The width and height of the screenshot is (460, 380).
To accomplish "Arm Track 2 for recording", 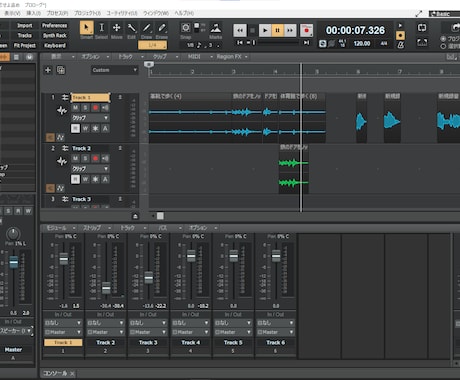I will point(95,158).
